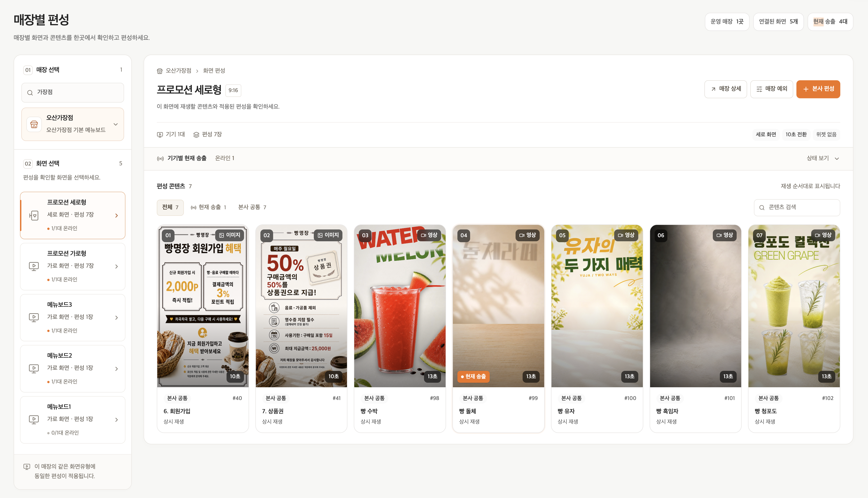Click the 이미지 badge on card 01
Image resolution: width=868 pixels, height=498 pixels.
click(230, 235)
